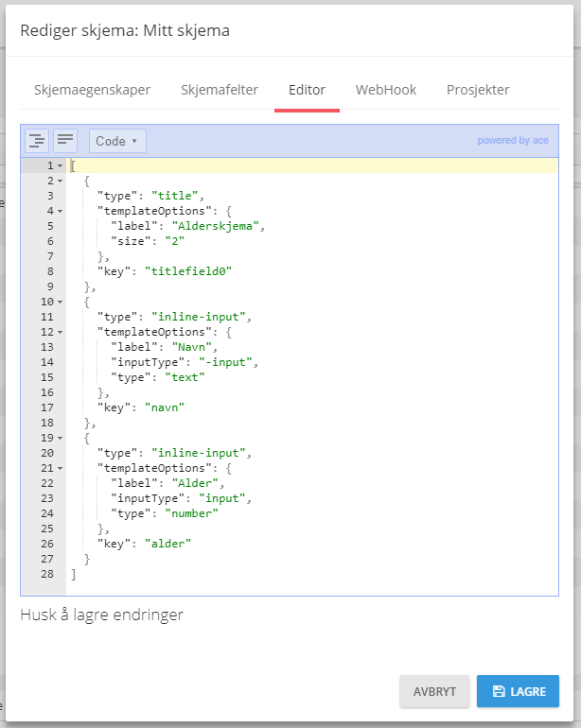581x728 pixels.
Task: Collapse the object fold at line 19
Action: click(x=60, y=439)
